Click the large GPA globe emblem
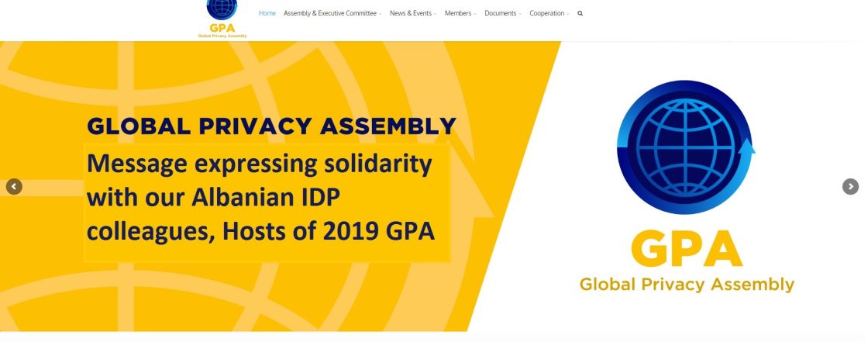Screen dimensions: 868x349 coord(685,147)
